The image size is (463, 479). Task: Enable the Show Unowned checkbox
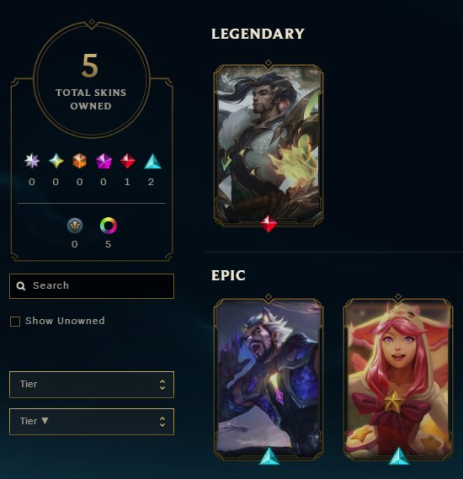15,322
